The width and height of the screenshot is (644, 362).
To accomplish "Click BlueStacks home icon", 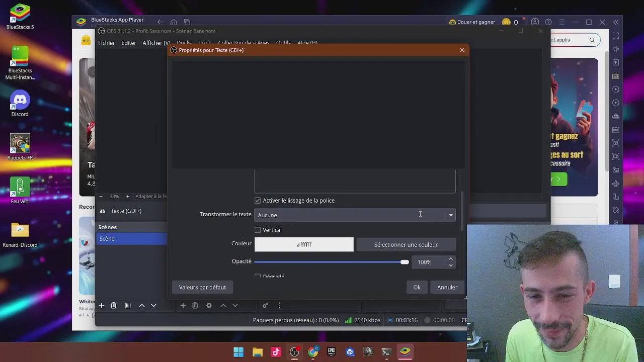I will pyautogui.click(x=174, y=22).
